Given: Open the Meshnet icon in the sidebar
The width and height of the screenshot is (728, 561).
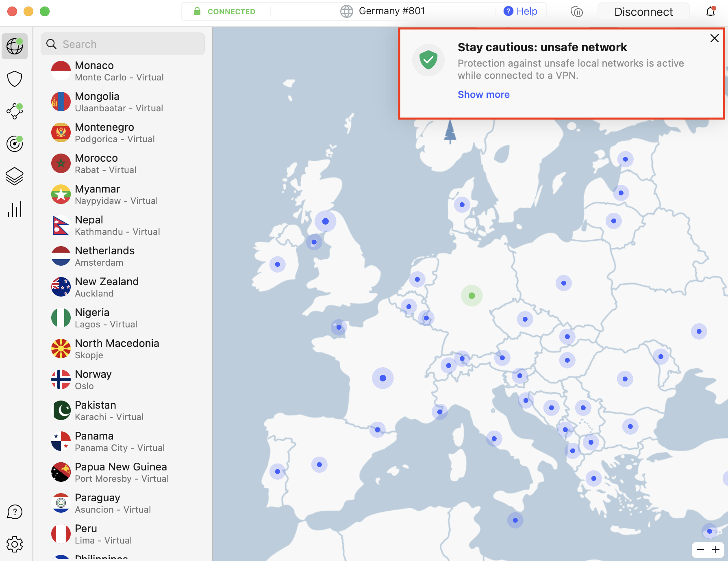Looking at the screenshot, I should click(x=15, y=111).
